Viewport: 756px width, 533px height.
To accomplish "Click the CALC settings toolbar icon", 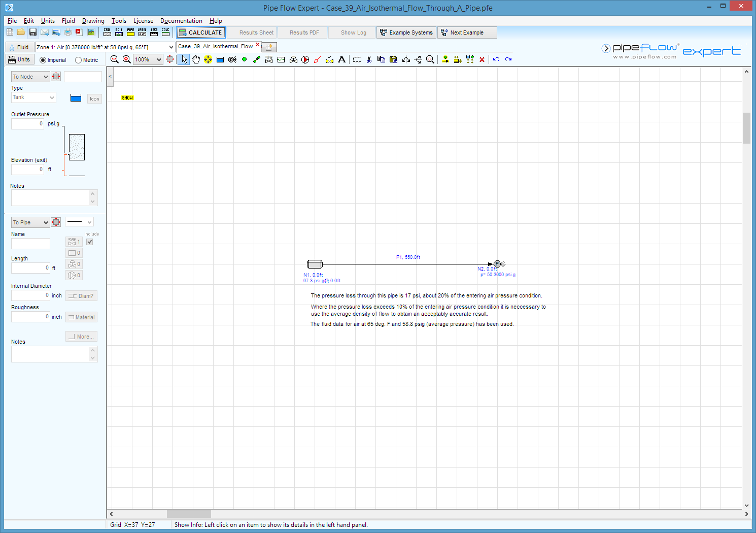I will tap(165, 32).
